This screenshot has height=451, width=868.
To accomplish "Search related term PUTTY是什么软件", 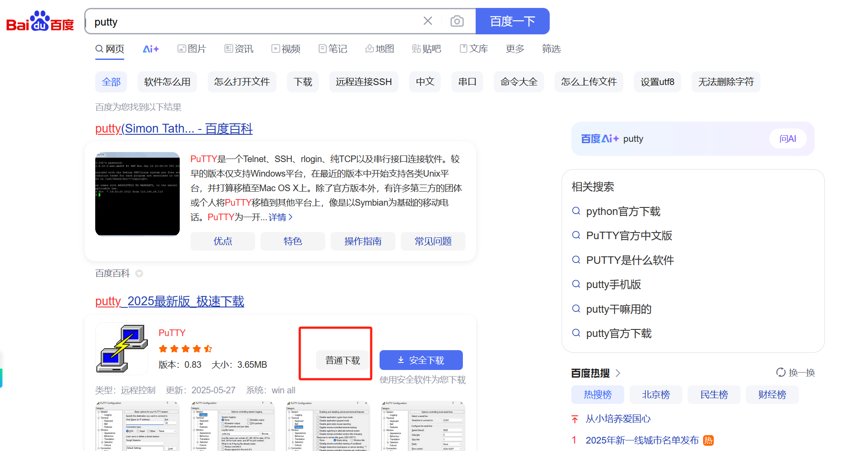I will click(x=630, y=260).
